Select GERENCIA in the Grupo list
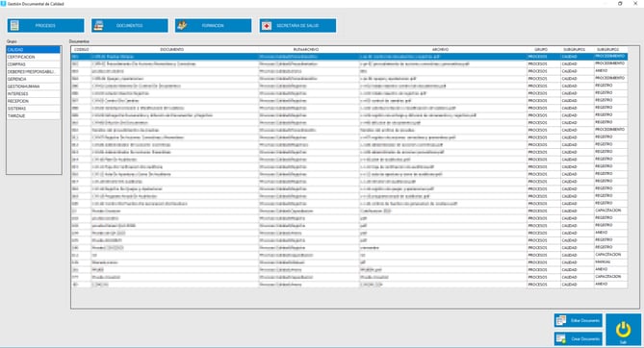Image resolution: width=644 pixels, height=348 pixels. (34, 79)
